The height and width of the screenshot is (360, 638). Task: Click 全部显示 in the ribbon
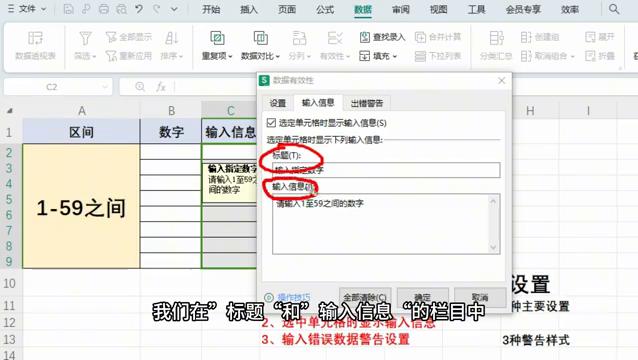(x=129, y=37)
